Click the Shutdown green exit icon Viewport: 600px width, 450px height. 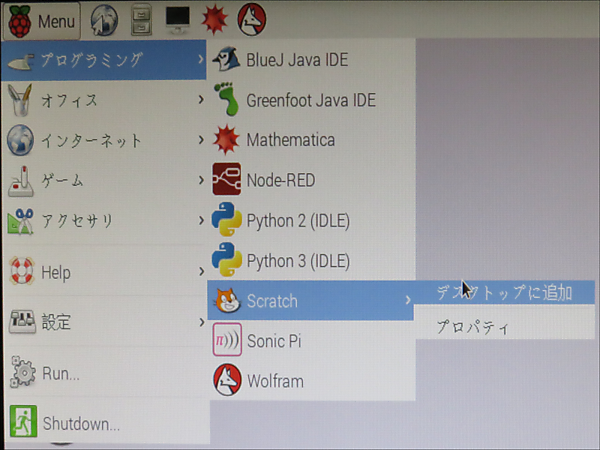pos(23,421)
